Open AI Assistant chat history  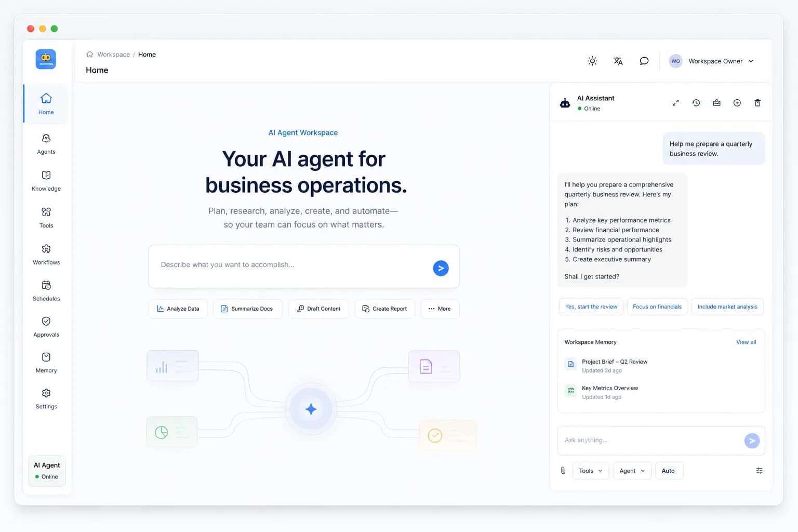tap(696, 103)
